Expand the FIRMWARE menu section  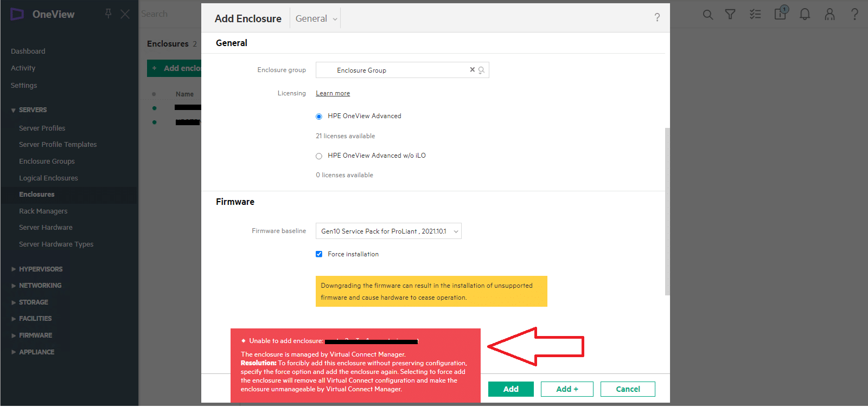pyautogui.click(x=31, y=335)
